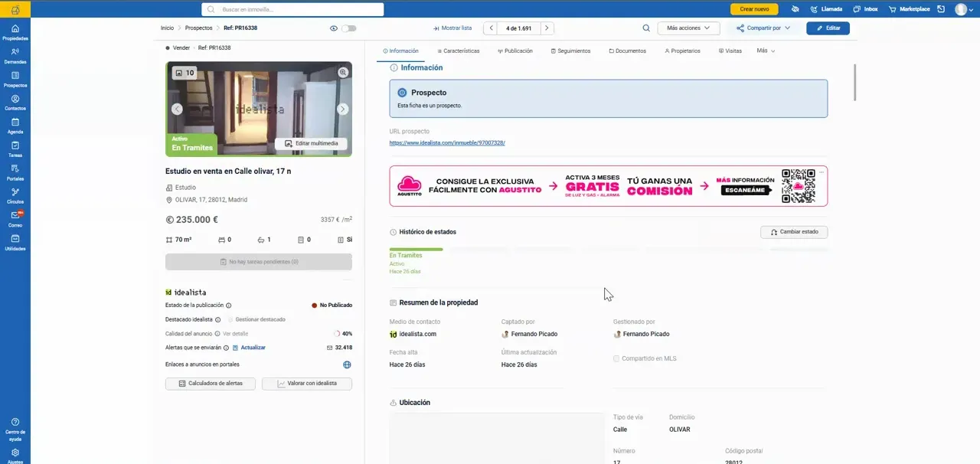Open Contactos in the left sidebar

click(15, 103)
